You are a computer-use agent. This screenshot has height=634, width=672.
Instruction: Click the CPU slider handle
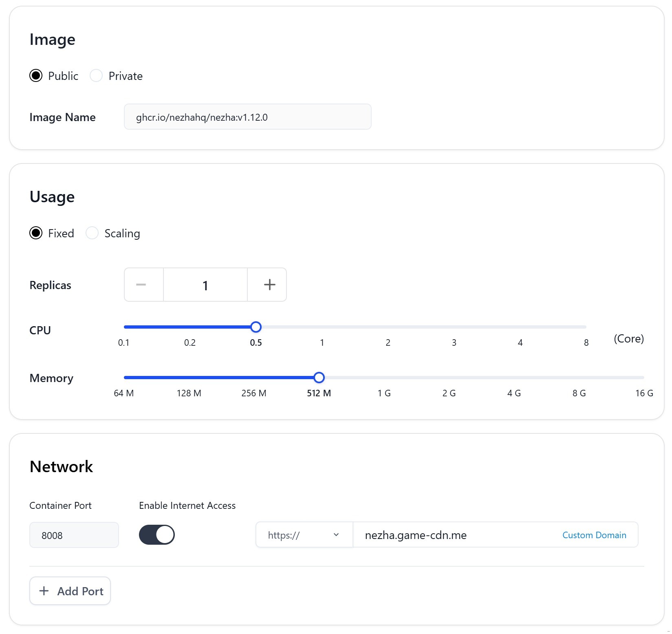[x=256, y=327]
